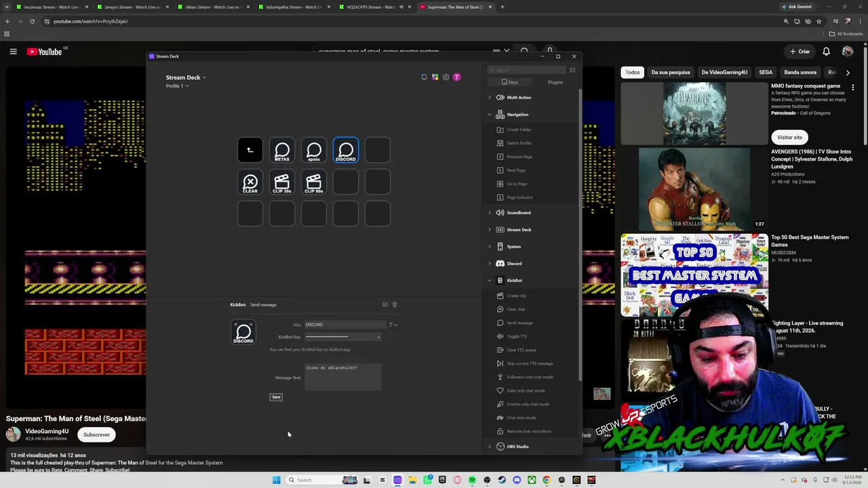Viewport: 868px width, 488px height.
Task: Select the CLEAN chat key
Action: coord(250,182)
